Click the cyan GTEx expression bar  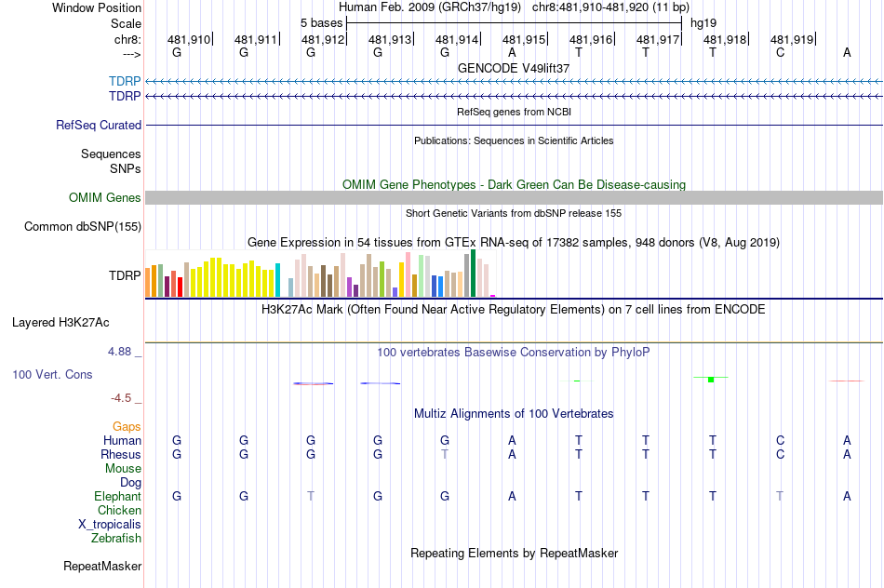pos(277,280)
